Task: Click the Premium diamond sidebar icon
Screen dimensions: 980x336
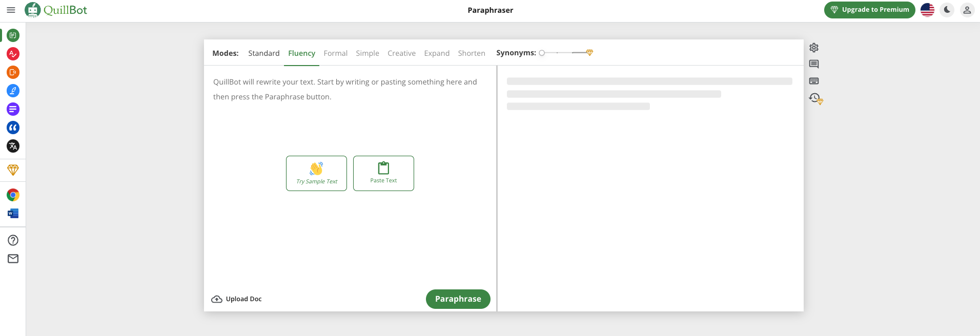Action: [13, 170]
